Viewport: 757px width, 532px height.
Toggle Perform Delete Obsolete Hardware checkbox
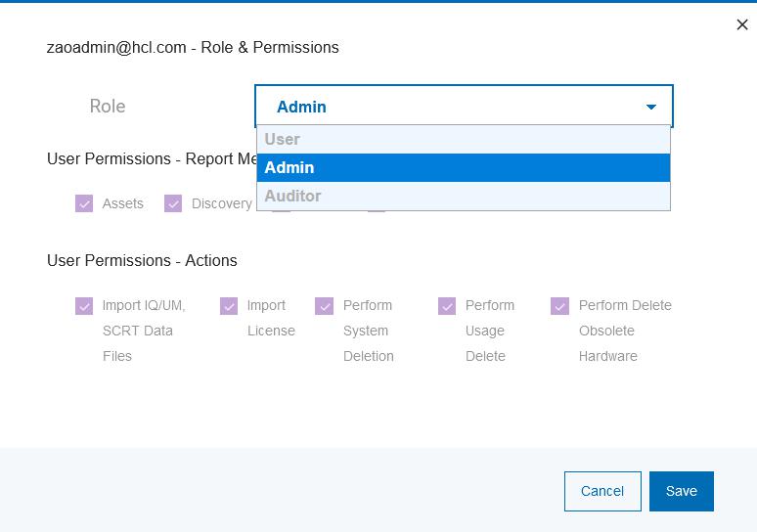tap(560, 306)
